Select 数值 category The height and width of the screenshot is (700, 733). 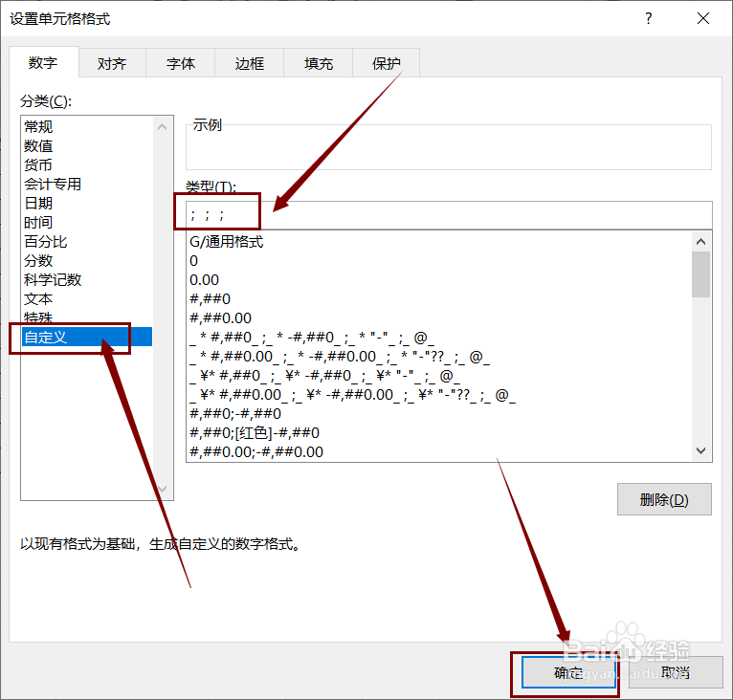click(87, 145)
